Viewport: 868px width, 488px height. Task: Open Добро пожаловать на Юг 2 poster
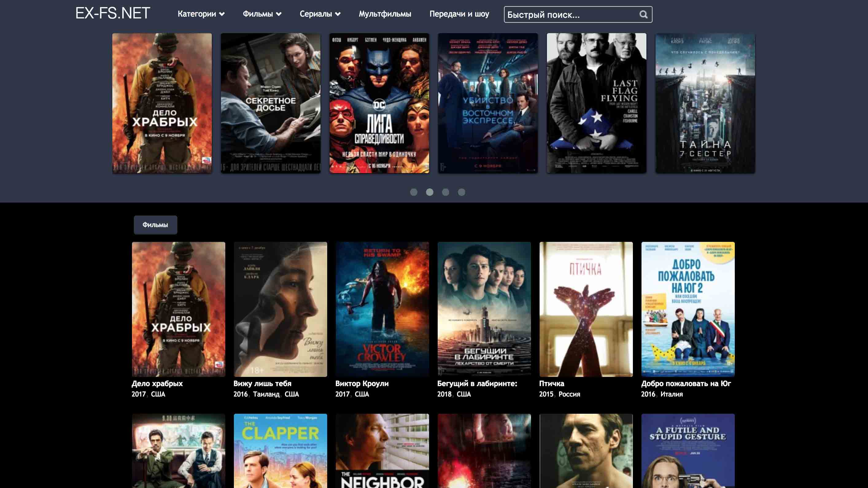click(688, 309)
